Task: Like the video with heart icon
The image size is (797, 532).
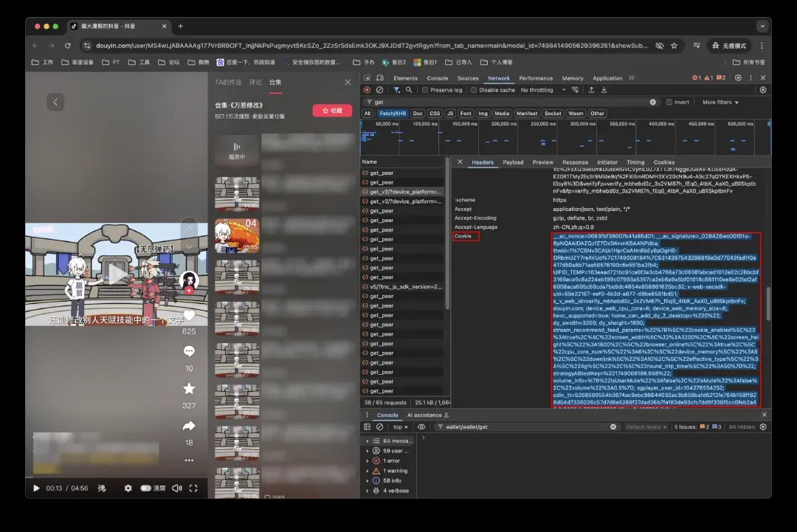Action: click(189, 316)
